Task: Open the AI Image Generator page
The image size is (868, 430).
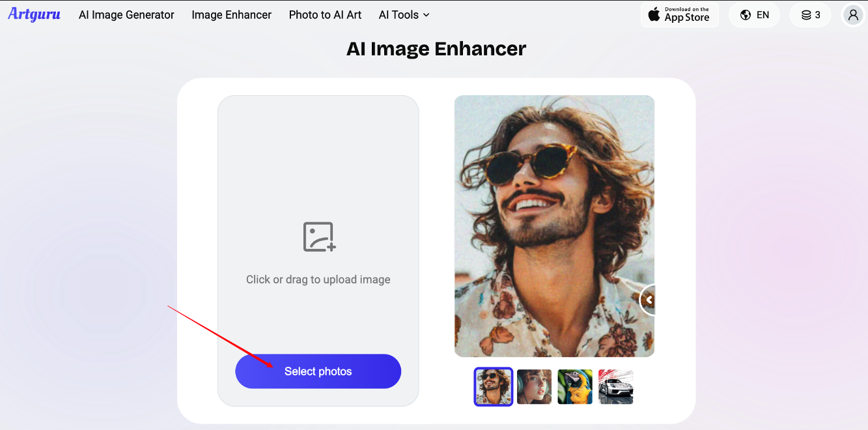Action: click(126, 14)
